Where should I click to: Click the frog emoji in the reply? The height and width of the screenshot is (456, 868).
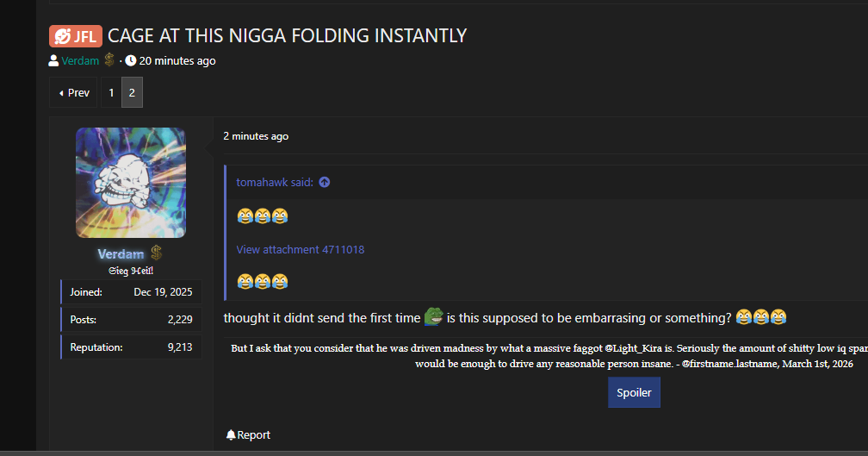click(x=433, y=317)
